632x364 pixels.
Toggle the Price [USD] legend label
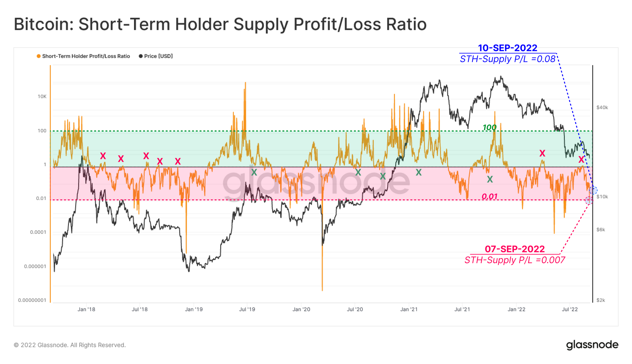pos(158,56)
